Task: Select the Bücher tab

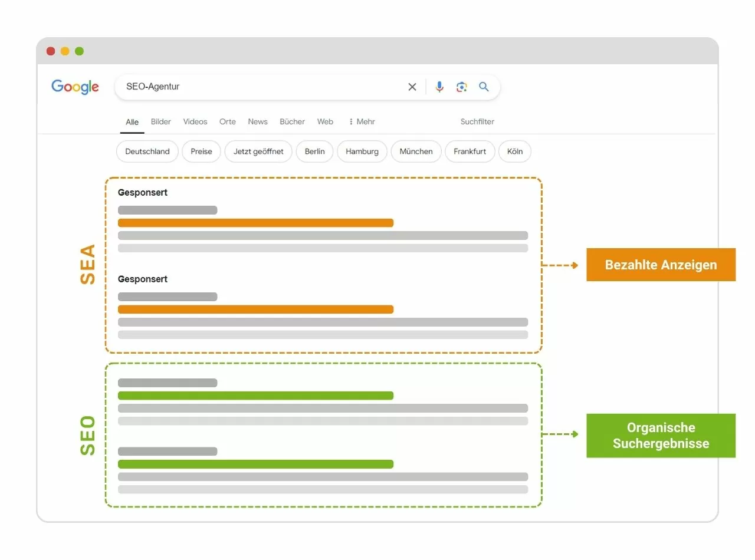Action: pos(292,122)
